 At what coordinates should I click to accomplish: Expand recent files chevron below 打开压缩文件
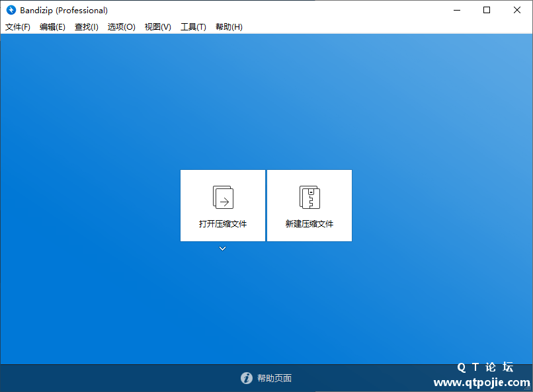[x=222, y=249]
